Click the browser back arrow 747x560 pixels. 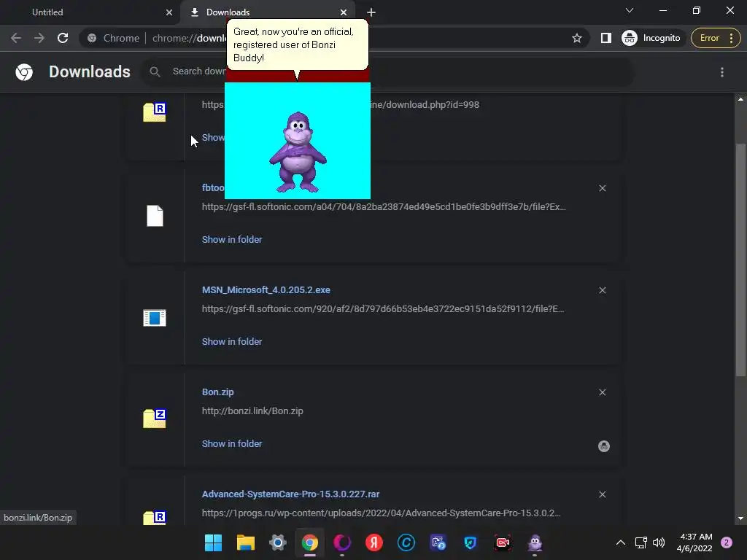pos(16,38)
